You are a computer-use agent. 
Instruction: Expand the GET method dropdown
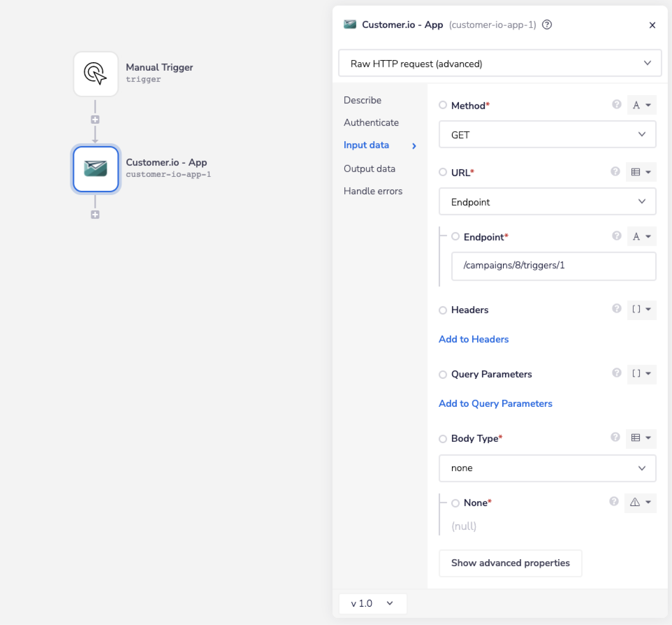click(x=547, y=134)
